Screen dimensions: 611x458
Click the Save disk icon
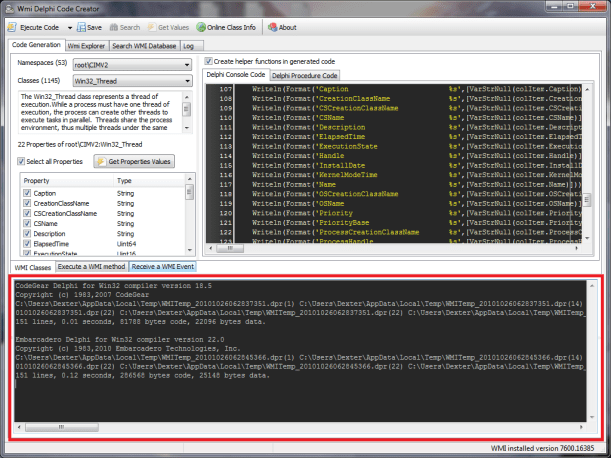tap(80, 27)
